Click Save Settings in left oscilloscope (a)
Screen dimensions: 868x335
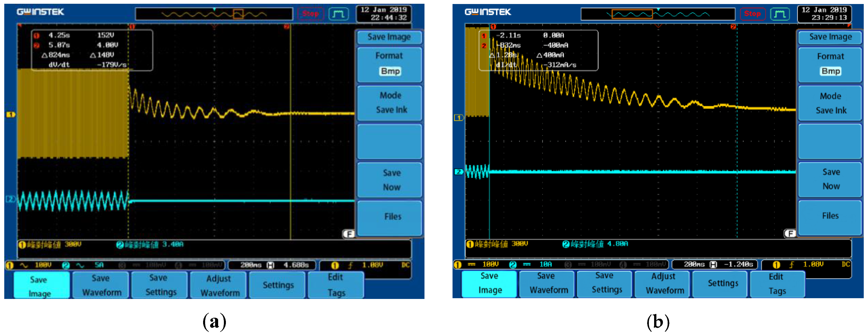click(159, 285)
